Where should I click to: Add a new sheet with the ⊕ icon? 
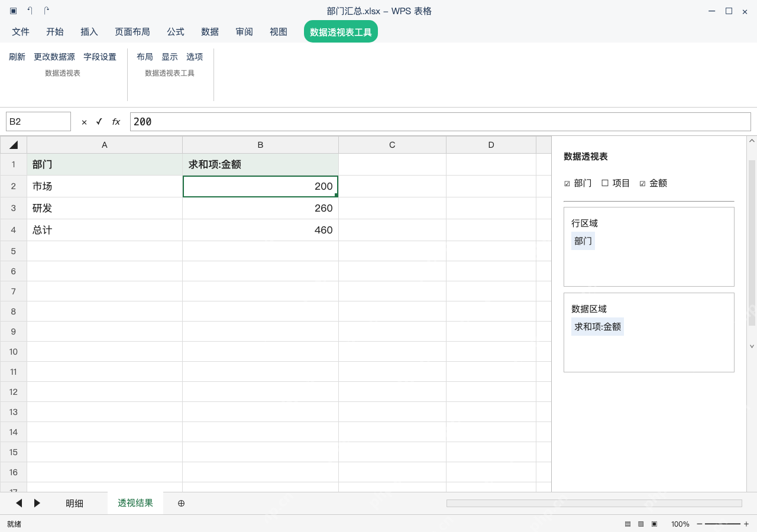(182, 503)
